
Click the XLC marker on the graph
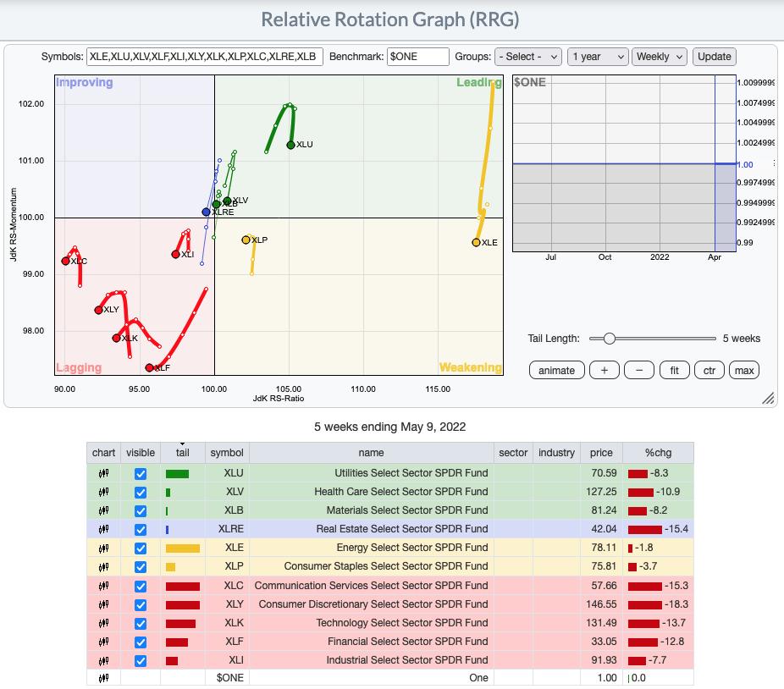65,261
